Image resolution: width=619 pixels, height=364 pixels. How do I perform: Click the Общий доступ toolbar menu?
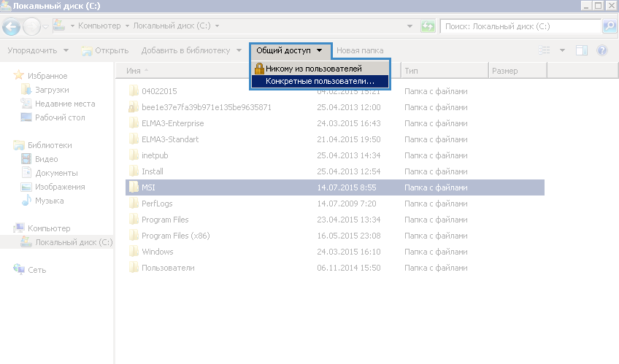(x=289, y=50)
